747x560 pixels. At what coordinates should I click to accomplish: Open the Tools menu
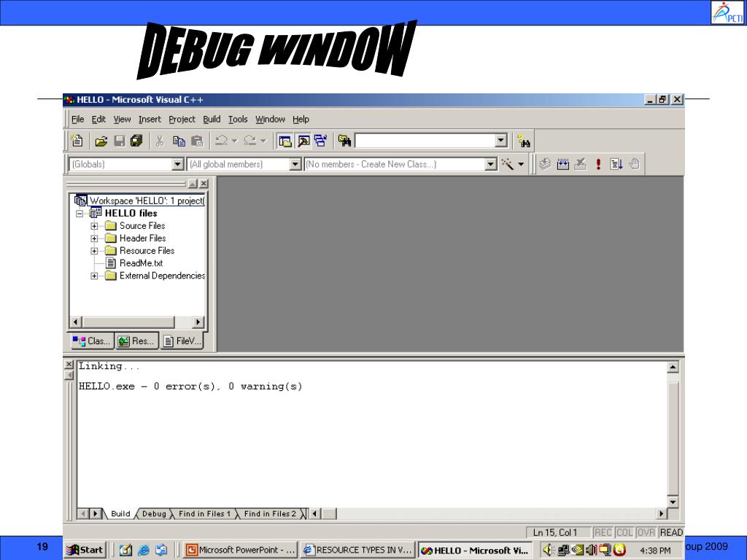(238, 119)
